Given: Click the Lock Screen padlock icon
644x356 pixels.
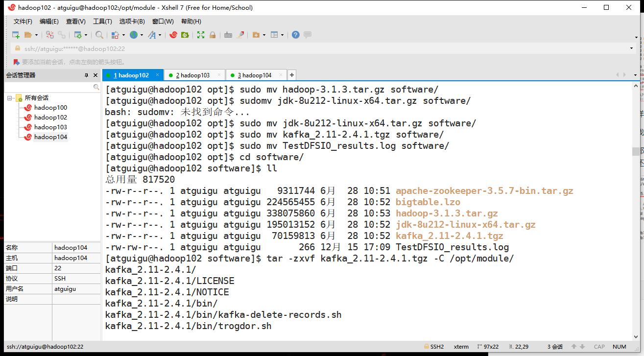Looking at the screenshot, I should pyautogui.click(x=213, y=35).
